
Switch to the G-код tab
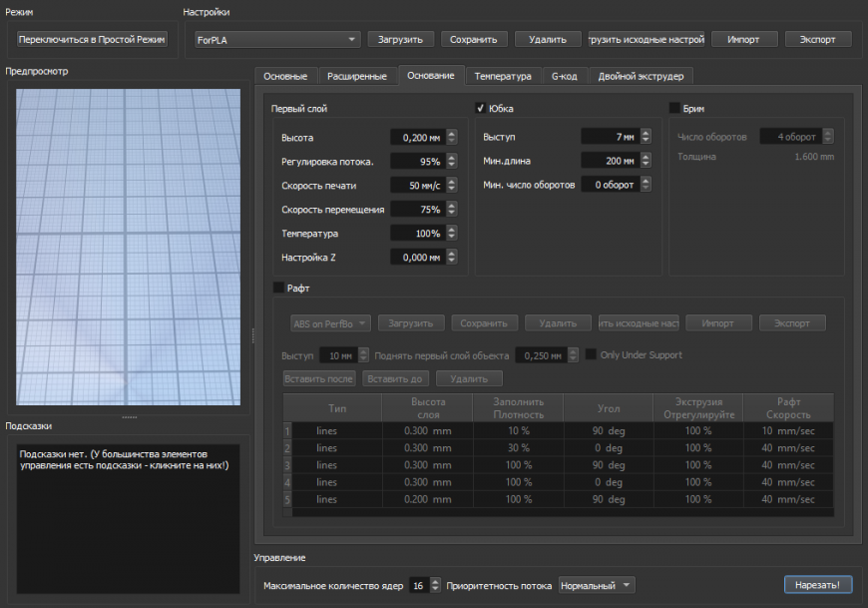(x=564, y=76)
